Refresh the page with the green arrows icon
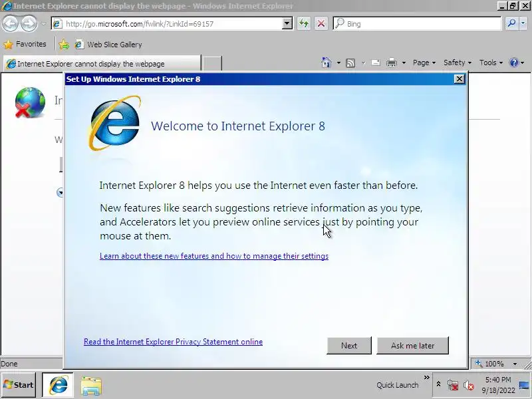Screen dimensions: 532x399 [304, 24]
